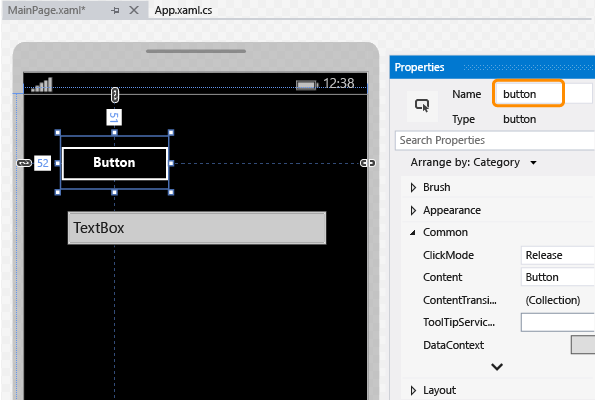
Task: Toggle the right margin broken link icon
Action: click(x=367, y=163)
